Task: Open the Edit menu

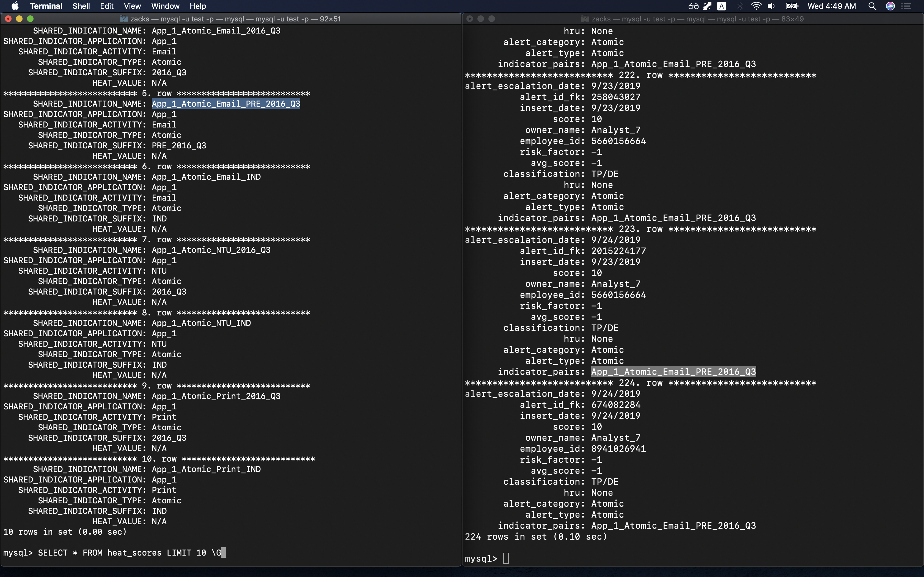Action: pyautogui.click(x=106, y=6)
